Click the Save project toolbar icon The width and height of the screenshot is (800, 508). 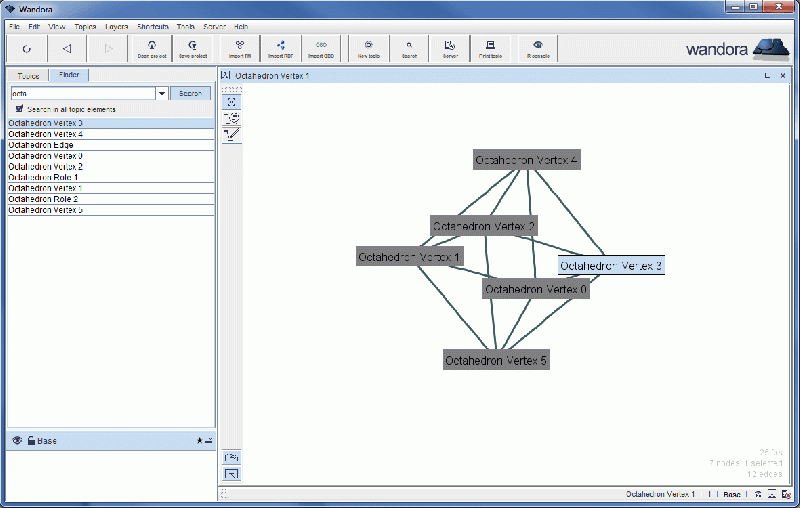pos(193,48)
